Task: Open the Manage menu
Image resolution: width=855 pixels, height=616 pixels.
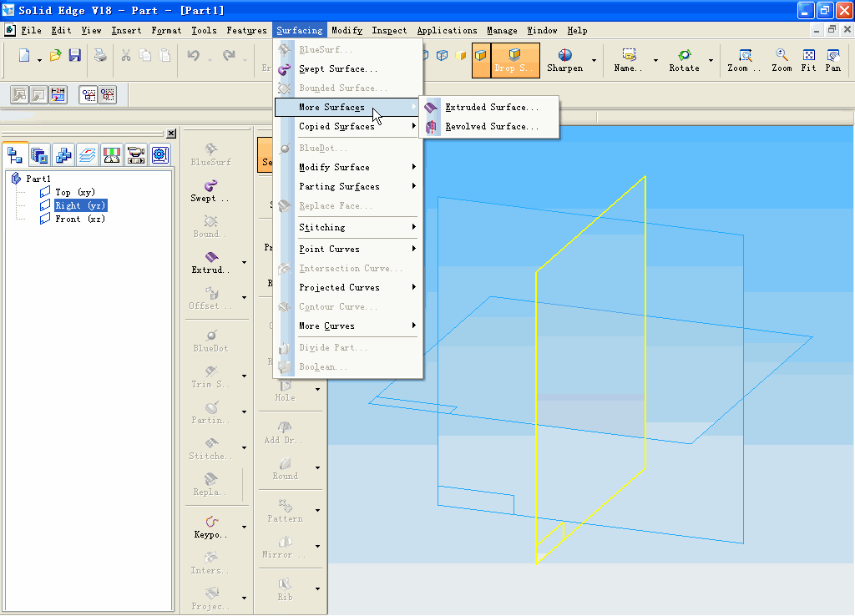Action: (502, 31)
